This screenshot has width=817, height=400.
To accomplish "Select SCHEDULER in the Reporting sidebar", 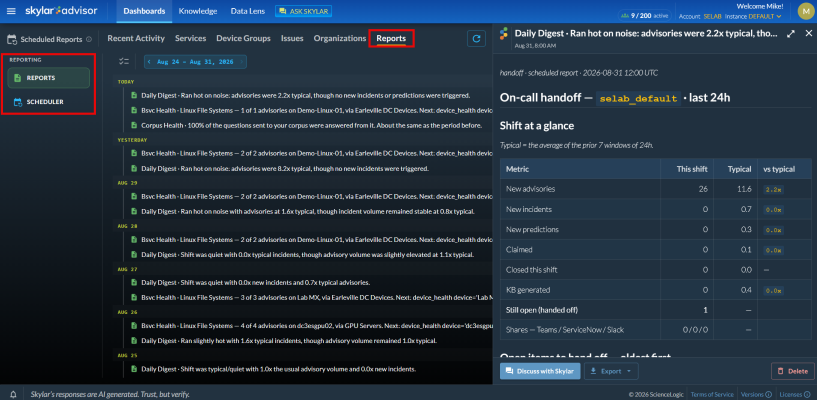I will click(48, 102).
